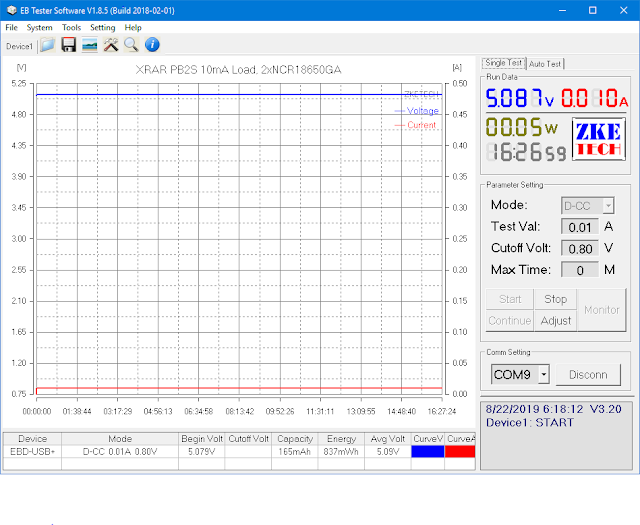
Task: Click the Begin Volt column header
Action: point(202,439)
